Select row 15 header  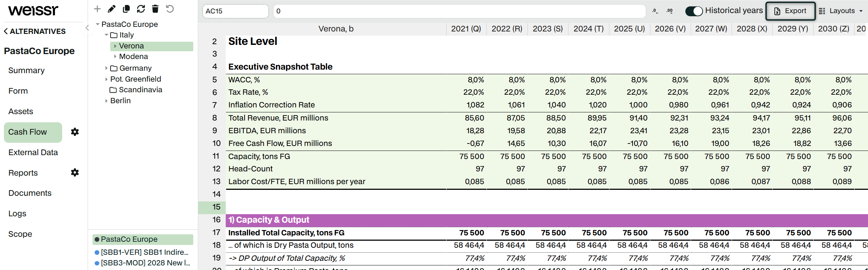(212, 207)
